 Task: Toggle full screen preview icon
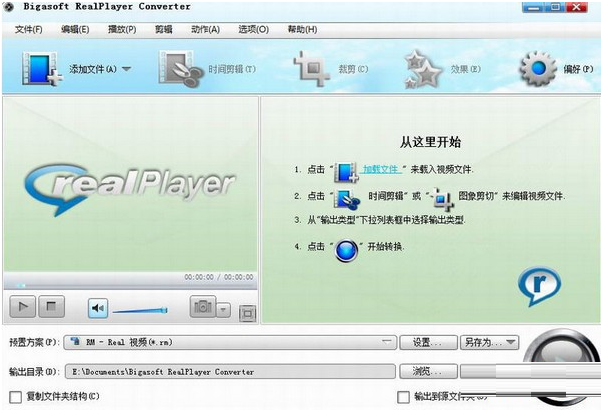[x=247, y=313]
